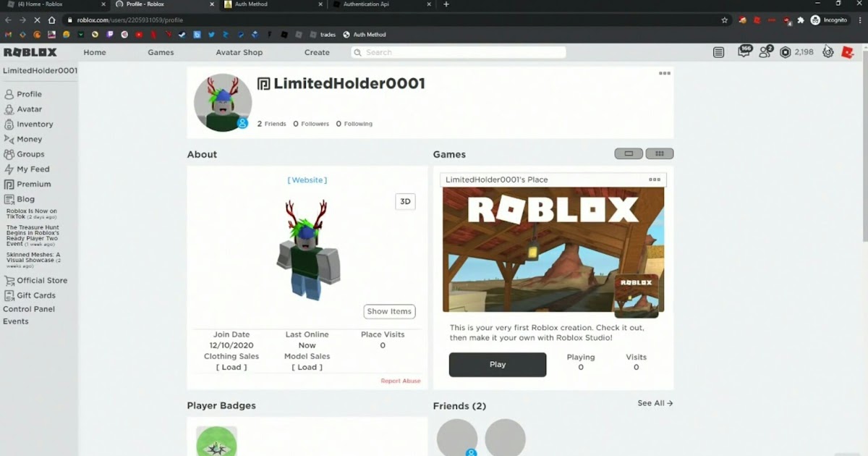Open the [ Website ] link
Image resolution: width=868 pixels, height=456 pixels.
[307, 180]
